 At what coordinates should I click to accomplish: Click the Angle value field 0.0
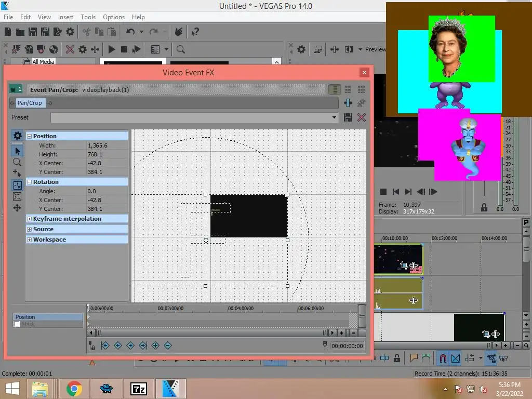point(107,191)
